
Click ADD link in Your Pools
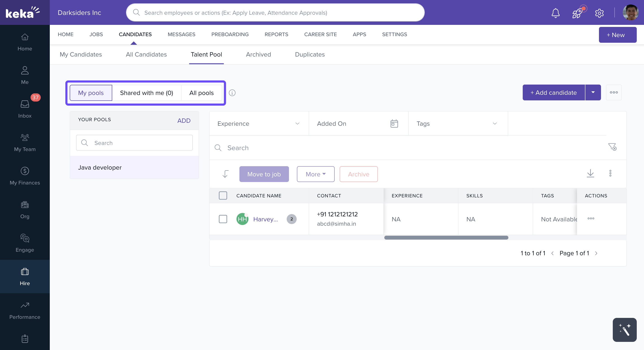click(x=184, y=121)
